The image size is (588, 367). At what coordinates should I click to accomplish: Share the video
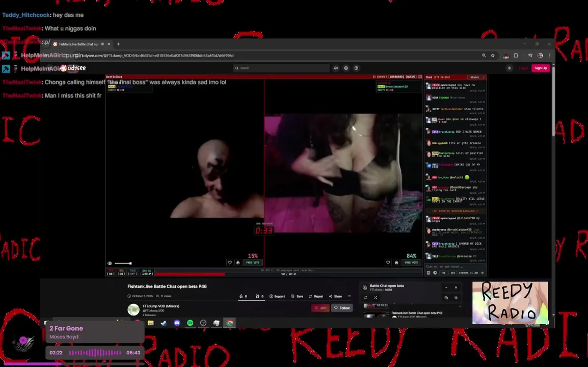click(x=336, y=297)
